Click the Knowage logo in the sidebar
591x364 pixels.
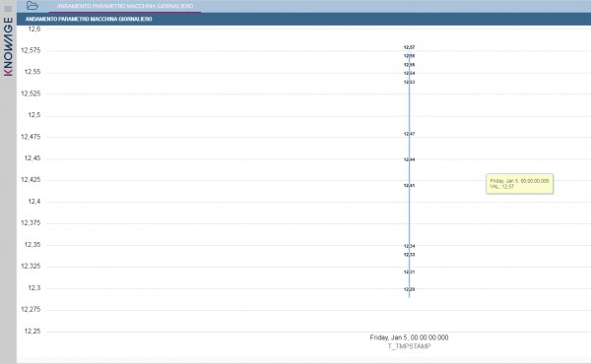coord(8,46)
